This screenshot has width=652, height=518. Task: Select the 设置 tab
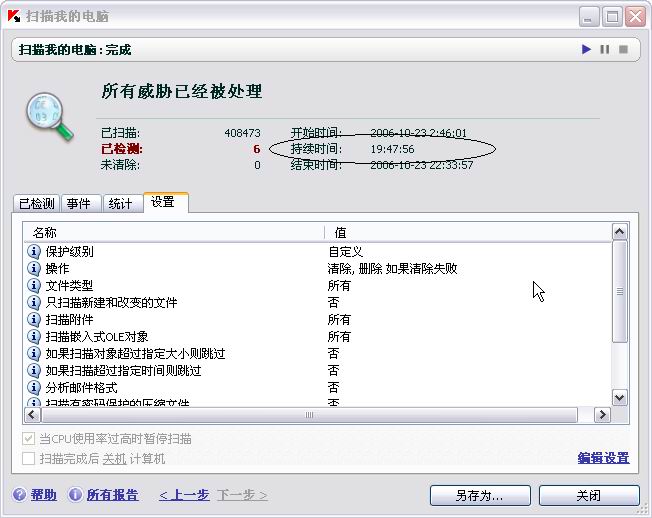[x=165, y=202]
